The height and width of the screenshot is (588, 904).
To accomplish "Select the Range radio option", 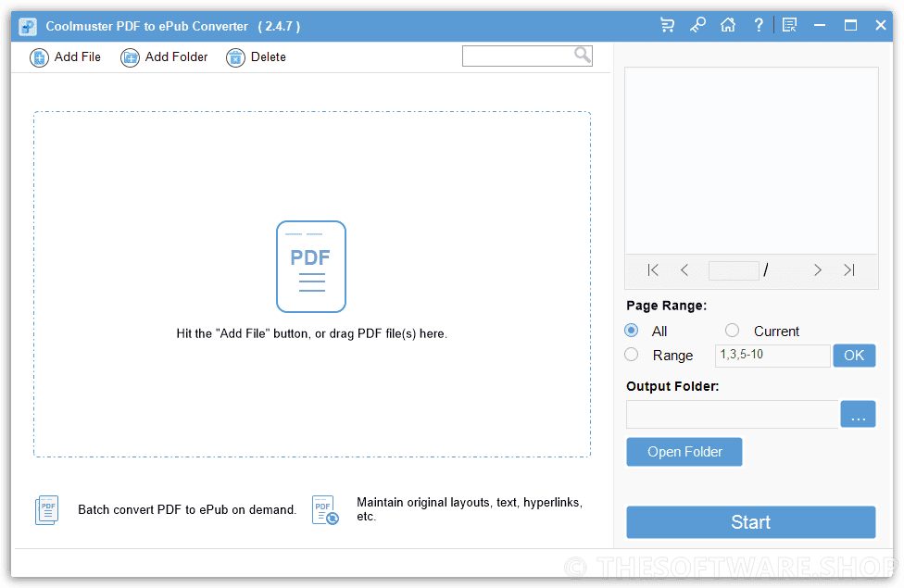I will (632, 355).
